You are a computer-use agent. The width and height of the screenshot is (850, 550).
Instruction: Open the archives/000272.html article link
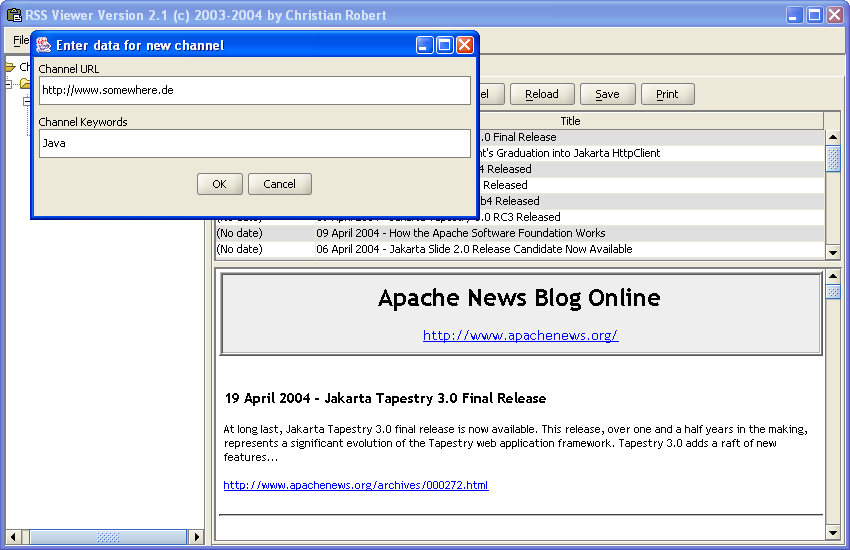356,485
